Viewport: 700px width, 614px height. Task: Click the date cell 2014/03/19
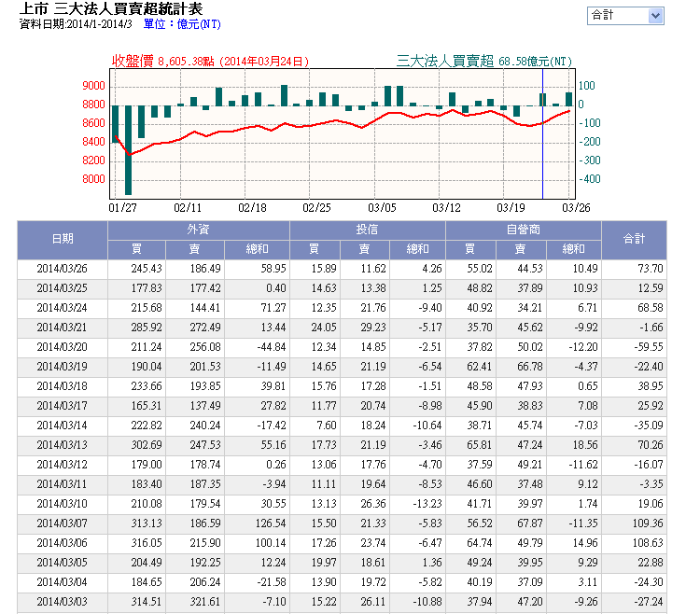point(62,367)
